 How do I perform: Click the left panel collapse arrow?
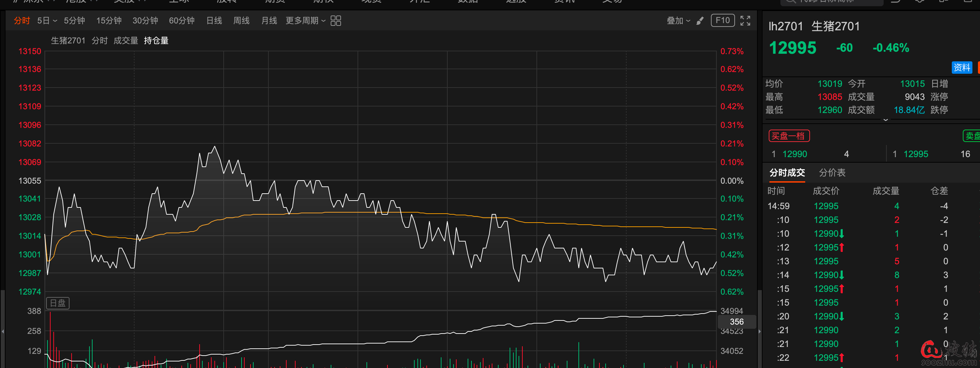(3, 331)
